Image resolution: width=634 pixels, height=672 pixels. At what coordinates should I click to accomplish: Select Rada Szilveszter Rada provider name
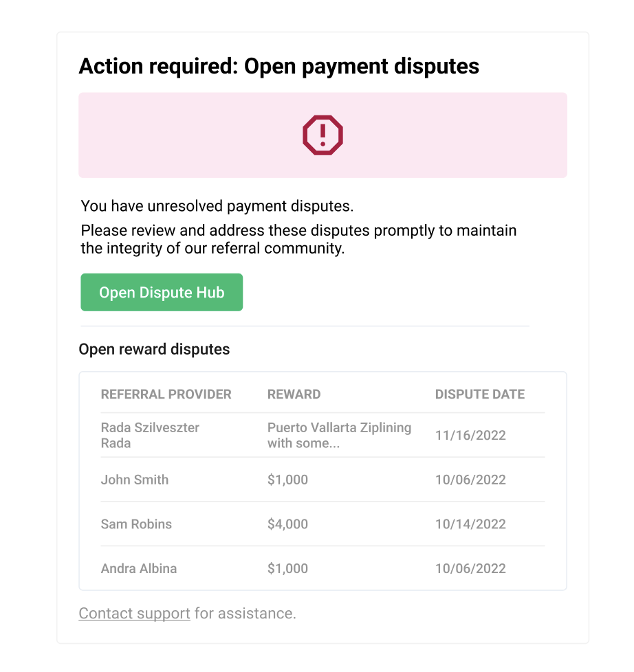[150, 435]
